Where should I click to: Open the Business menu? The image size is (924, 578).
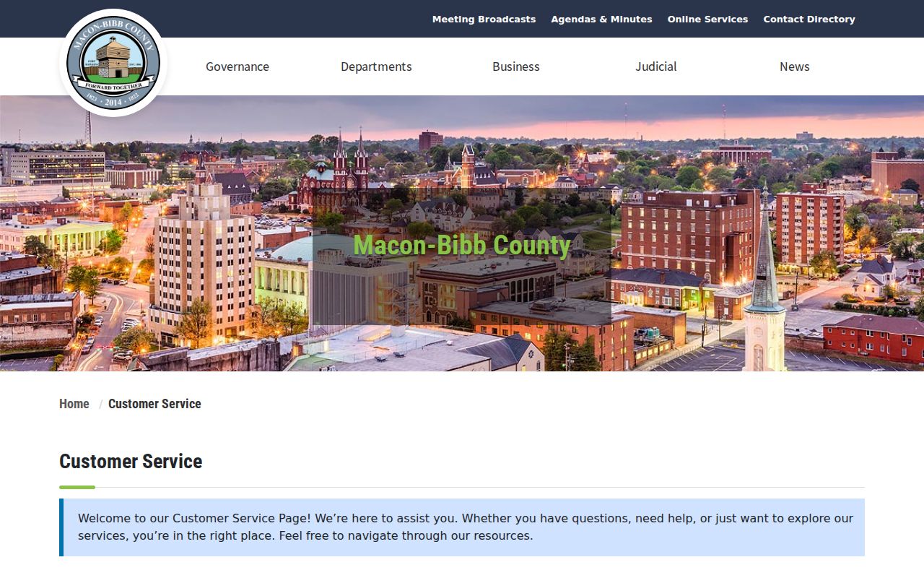(516, 66)
